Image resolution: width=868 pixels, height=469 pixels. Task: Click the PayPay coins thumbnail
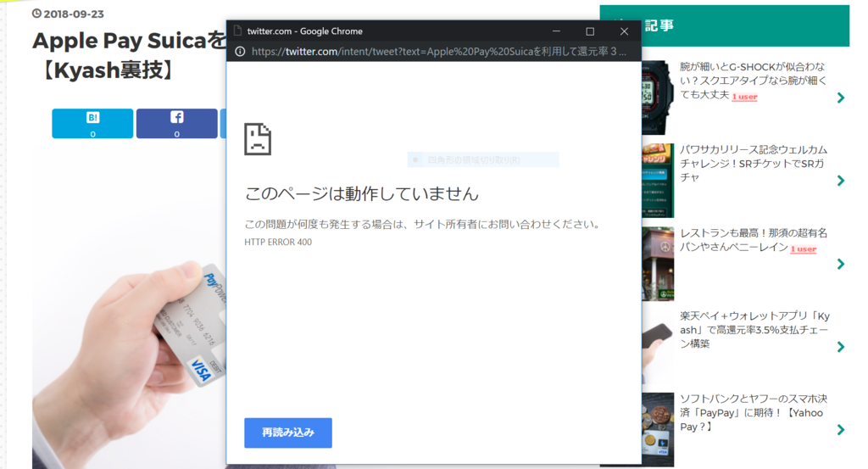click(x=658, y=430)
